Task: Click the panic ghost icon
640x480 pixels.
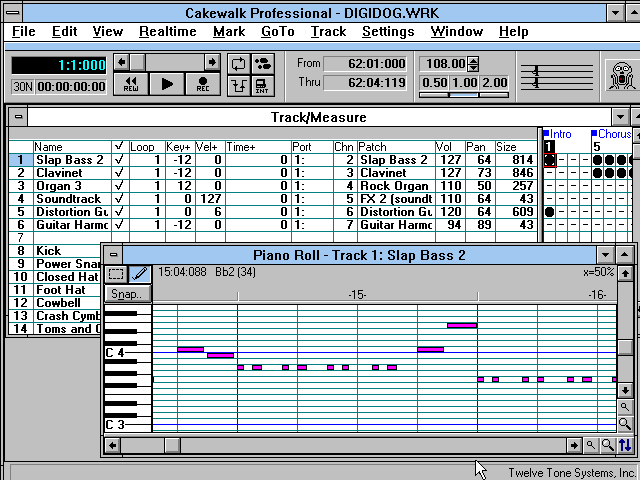Action: coord(622,75)
